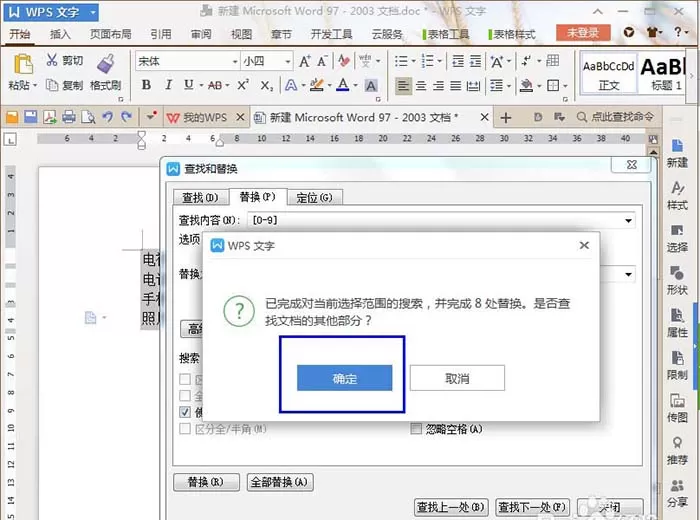Apply text highlight color marker
Viewport: 700px width, 520px height.
(317, 85)
